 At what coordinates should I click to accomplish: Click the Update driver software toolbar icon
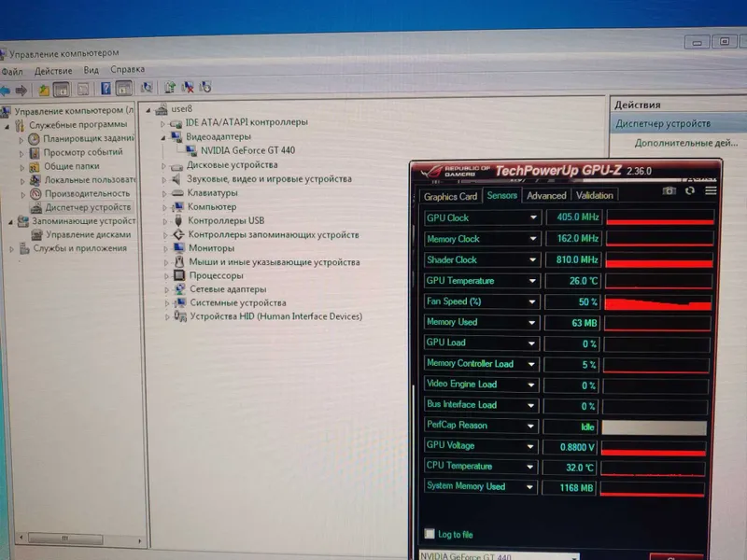tap(170, 87)
